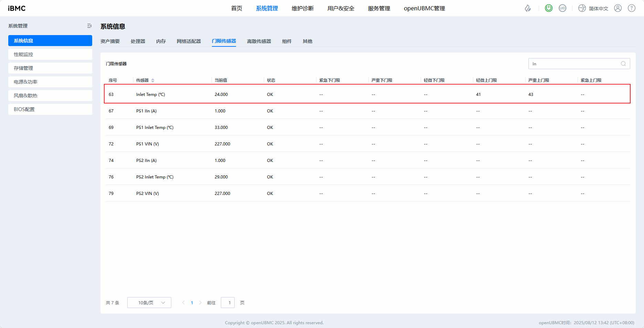
Task: Collapse the left sidebar menu icon
Action: point(89,26)
